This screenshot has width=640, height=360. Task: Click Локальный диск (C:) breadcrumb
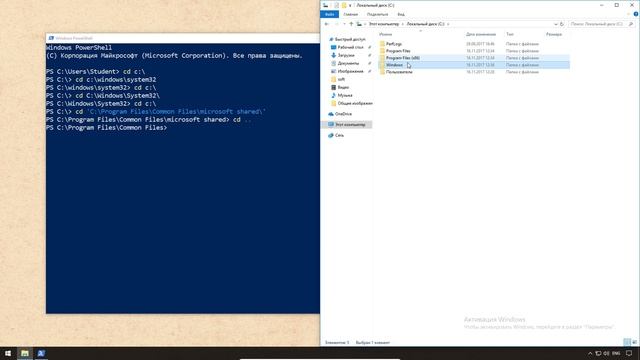click(425, 24)
